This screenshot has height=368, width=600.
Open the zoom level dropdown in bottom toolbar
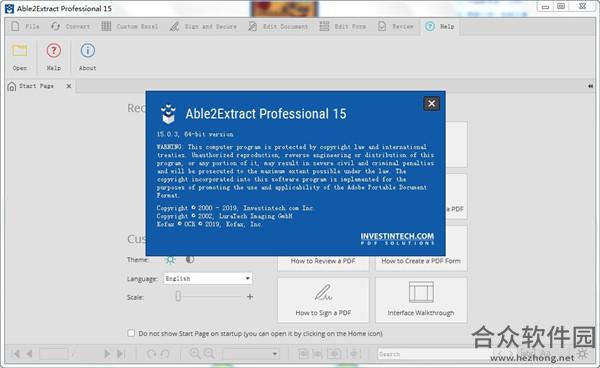[x=251, y=354]
